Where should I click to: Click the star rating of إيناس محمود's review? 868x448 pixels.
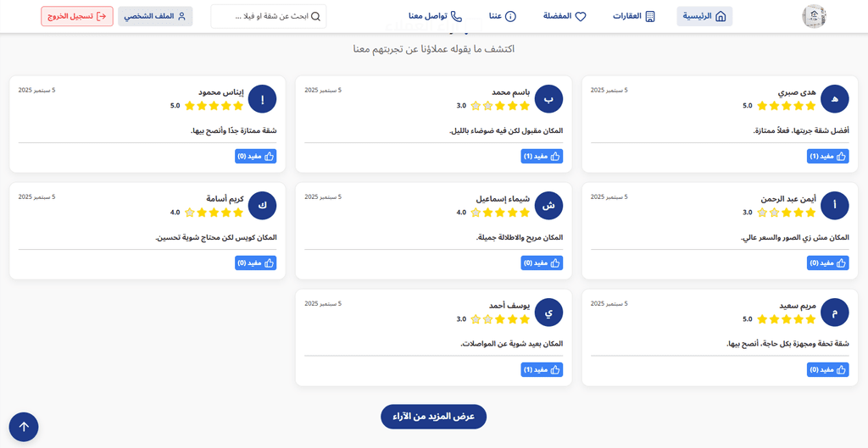click(214, 106)
